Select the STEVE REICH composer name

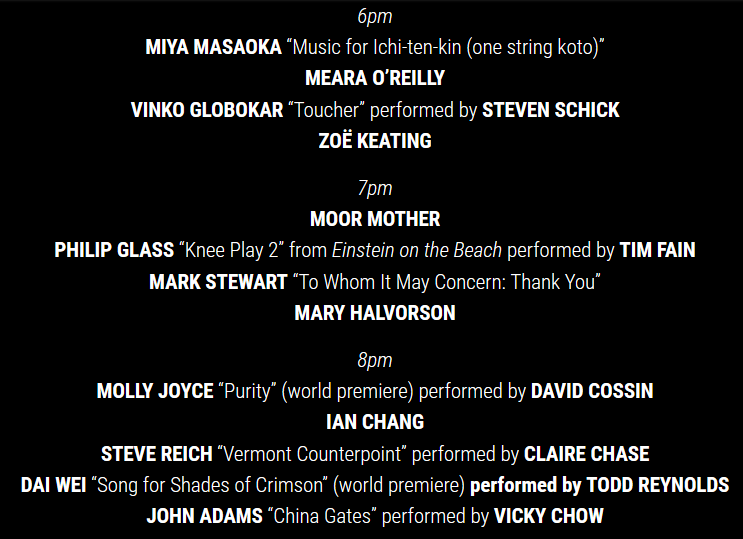(x=157, y=454)
